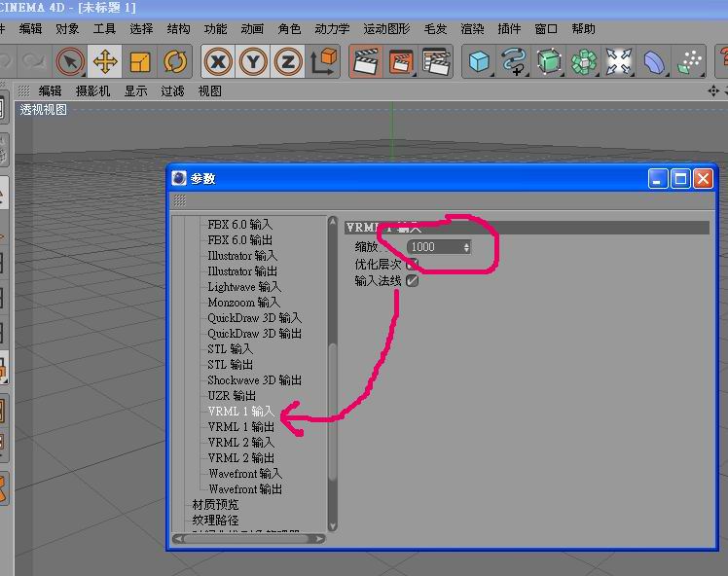
Task: Click the redo arrow icon
Action: click(x=33, y=61)
